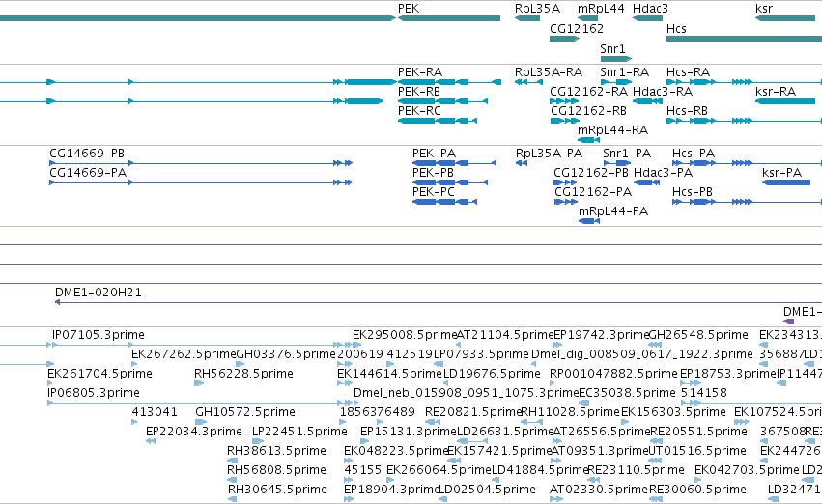Select the Hcs-PA protein label

point(694,153)
